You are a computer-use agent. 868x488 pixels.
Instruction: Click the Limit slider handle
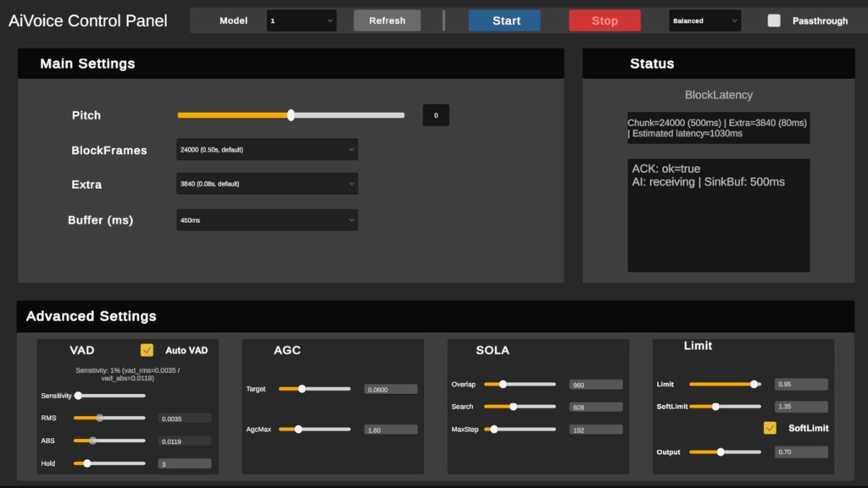[754, 384]
